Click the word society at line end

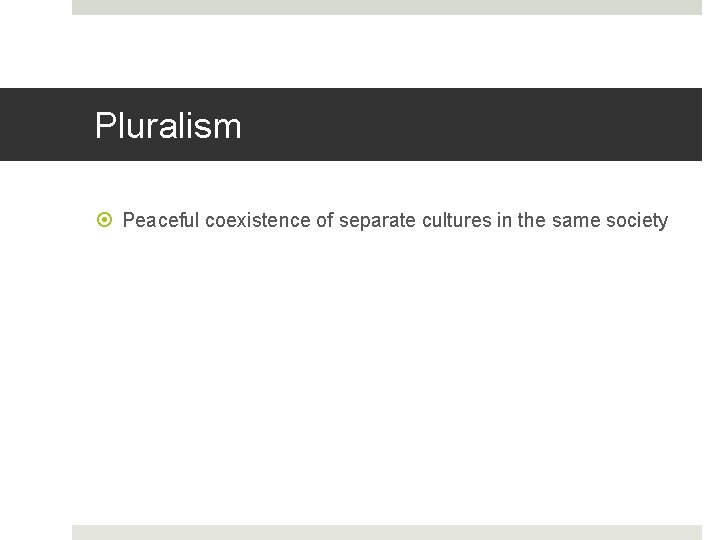click(637, 221)
